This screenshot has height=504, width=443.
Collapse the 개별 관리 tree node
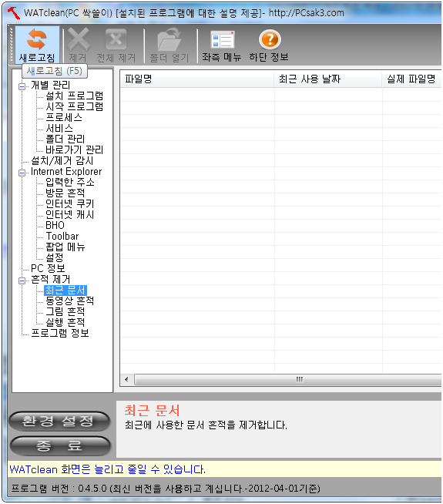22,86
